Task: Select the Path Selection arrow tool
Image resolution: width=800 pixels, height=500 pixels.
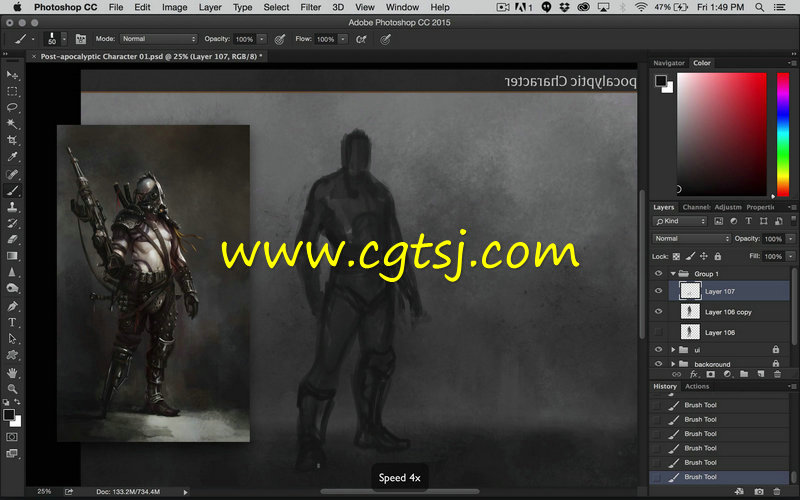Action: tap(12, 339)
